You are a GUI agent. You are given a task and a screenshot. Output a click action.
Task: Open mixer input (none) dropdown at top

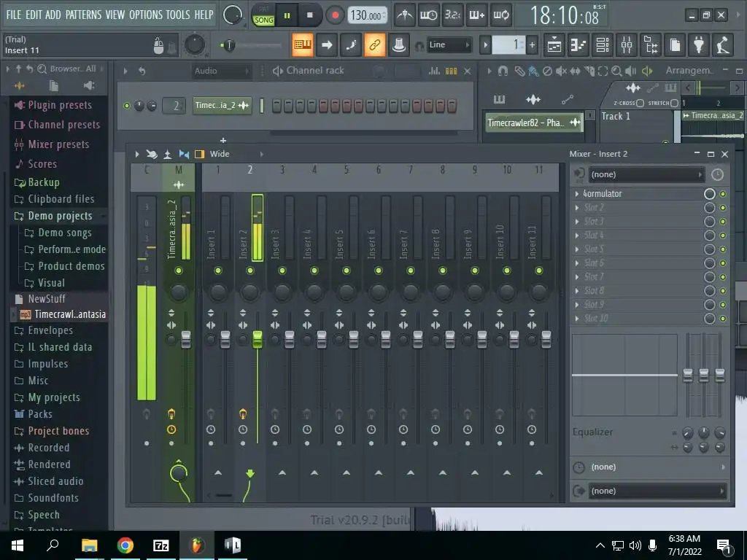coord(646,174)
